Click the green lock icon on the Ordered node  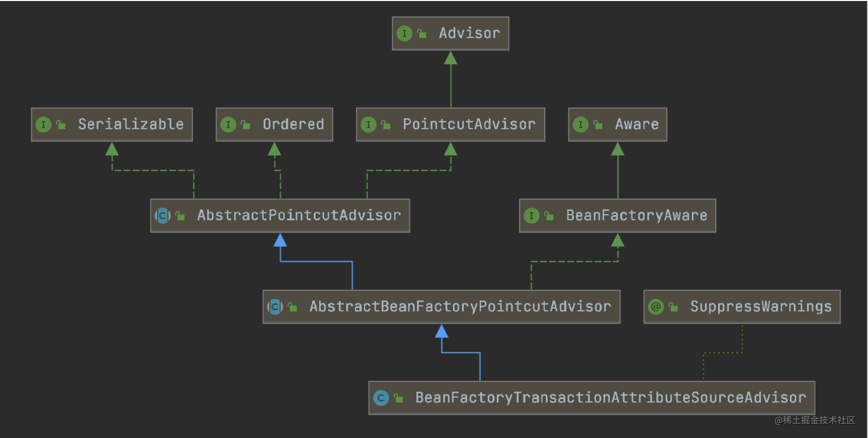[246, 124]
